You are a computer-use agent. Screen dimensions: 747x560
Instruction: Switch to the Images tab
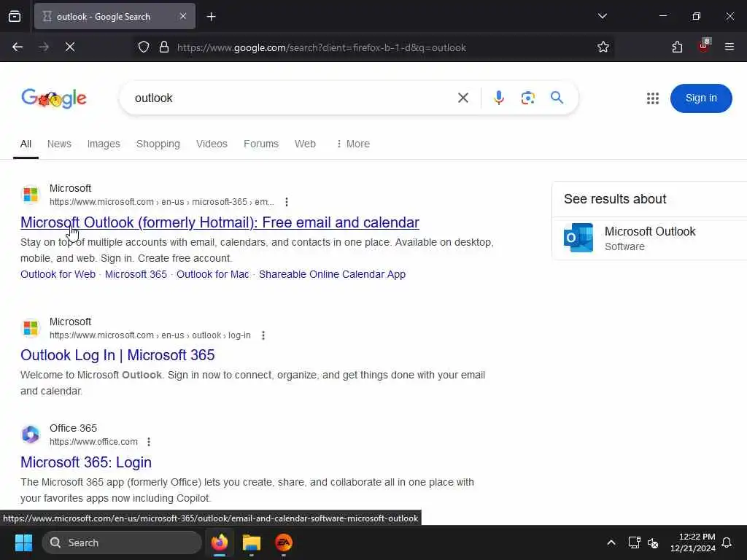tap(104, 144)
